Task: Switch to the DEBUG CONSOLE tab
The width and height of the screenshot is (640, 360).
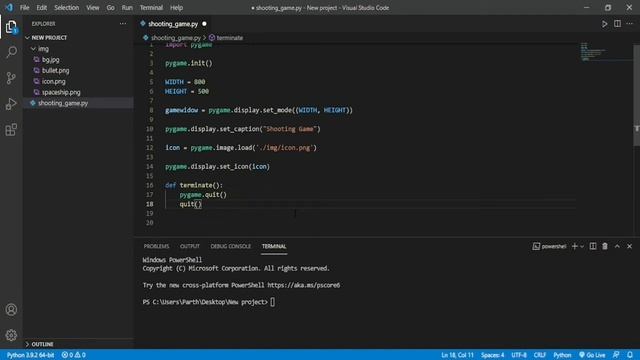Action: (x=231, y=246)
